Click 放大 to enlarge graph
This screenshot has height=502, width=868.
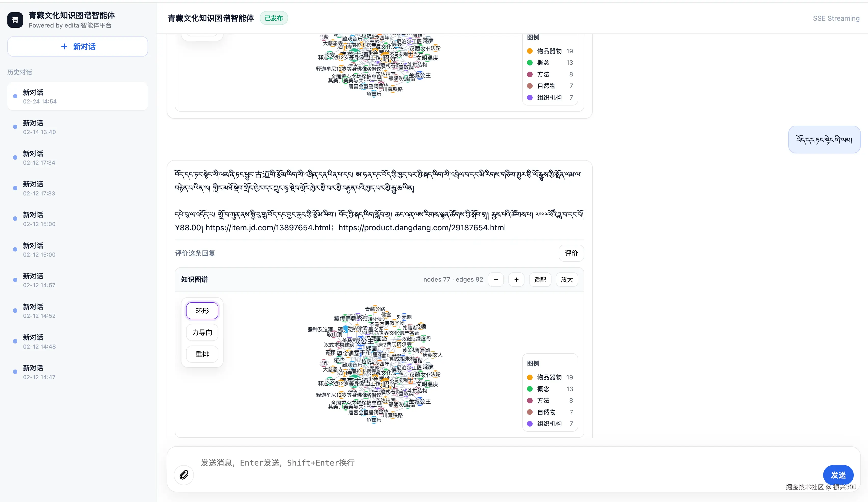567,280
